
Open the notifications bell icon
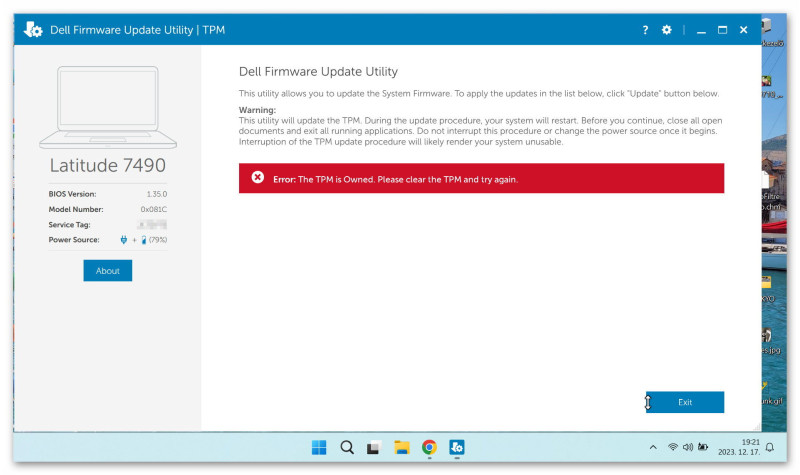[x=770, y=447]
